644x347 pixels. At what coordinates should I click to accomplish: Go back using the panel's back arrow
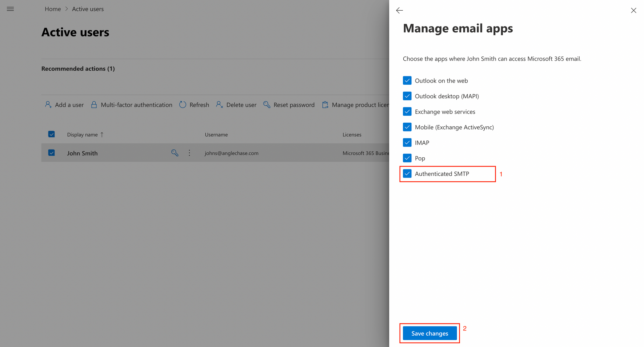399,10
